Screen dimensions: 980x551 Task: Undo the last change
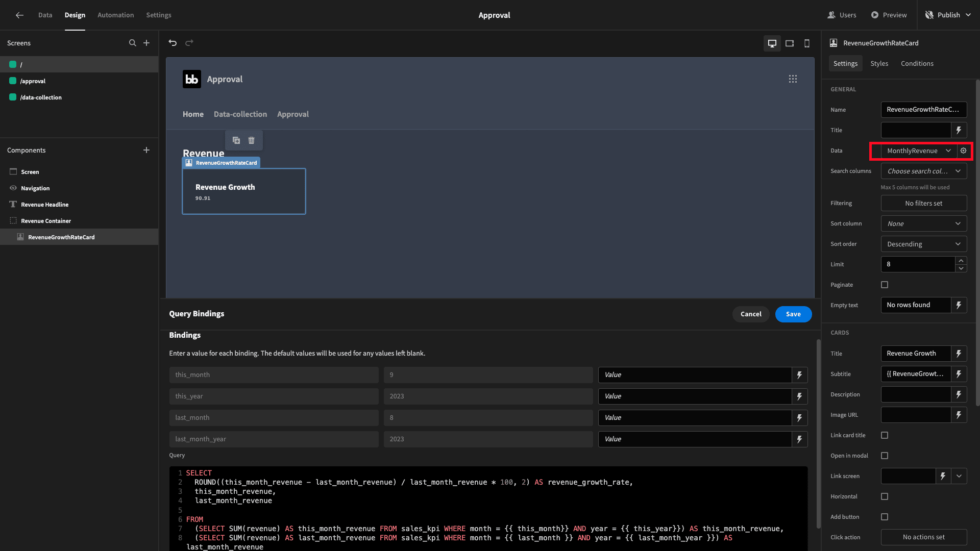[173, 43]
